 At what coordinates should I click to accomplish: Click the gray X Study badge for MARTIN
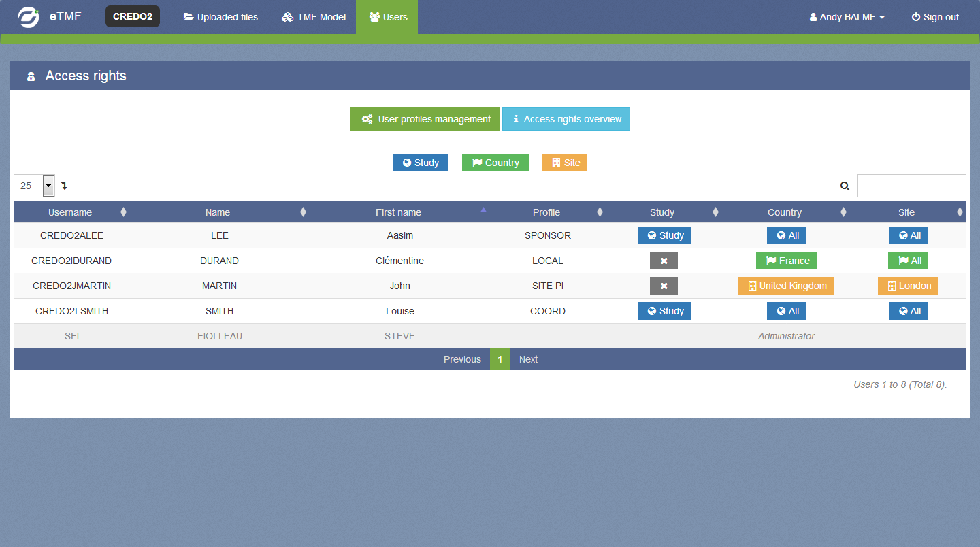coord(664,286)
